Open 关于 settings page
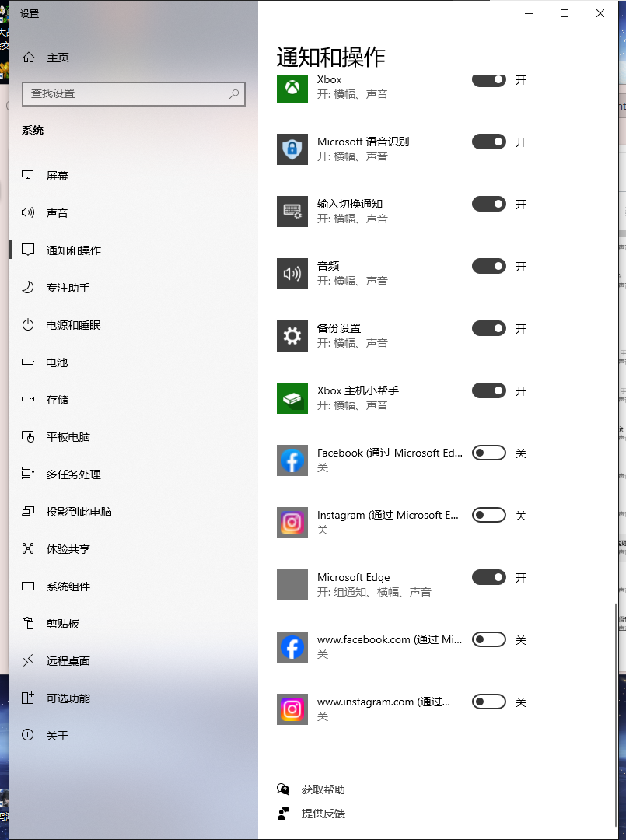 58,736
